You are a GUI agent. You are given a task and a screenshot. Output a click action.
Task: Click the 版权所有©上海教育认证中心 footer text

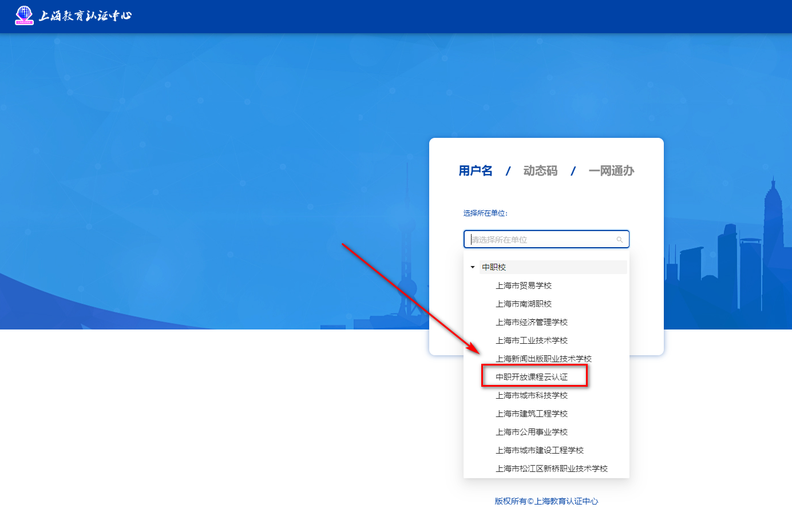coord(547,501)
